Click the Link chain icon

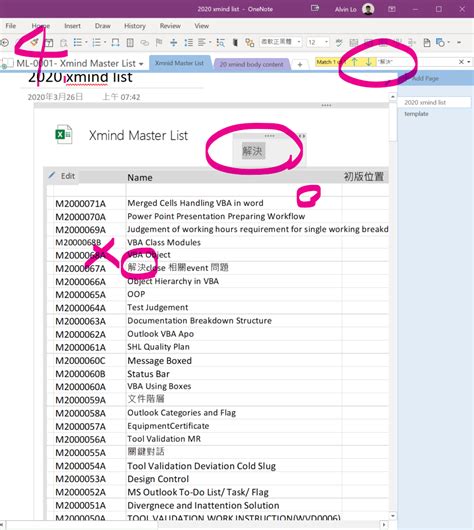click(x=145, y=43)
